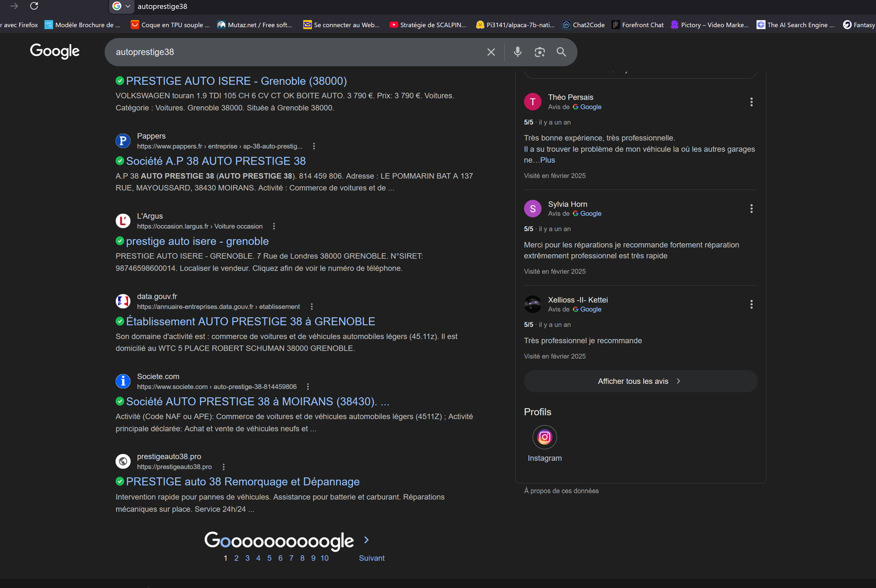
Task: Open the options menu for Théo Persais's review
Action: [x=751, y=102]
